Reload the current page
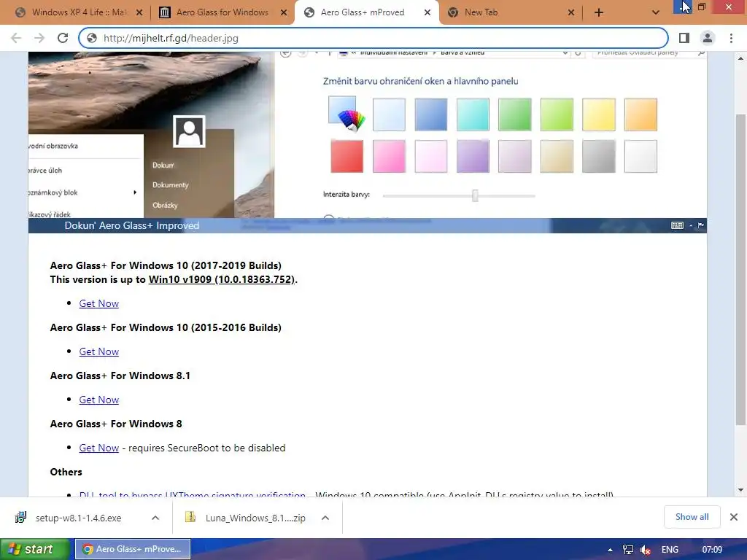The height and width of the screenshot is (560, 747). pos(63,38)
